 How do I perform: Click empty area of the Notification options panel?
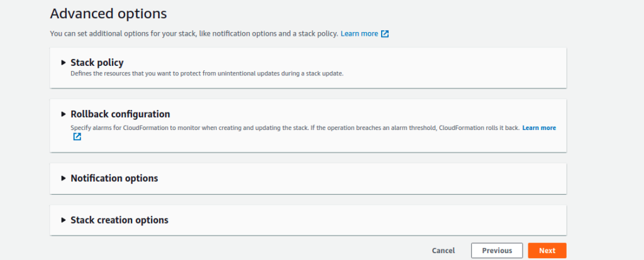pyautogui.click(x=377, y=178)
